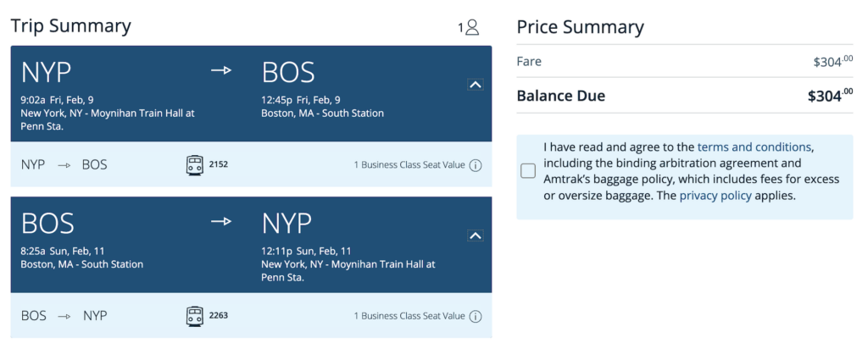Click the passenger count person icon
Screen dimensions: 868x349
471,27
